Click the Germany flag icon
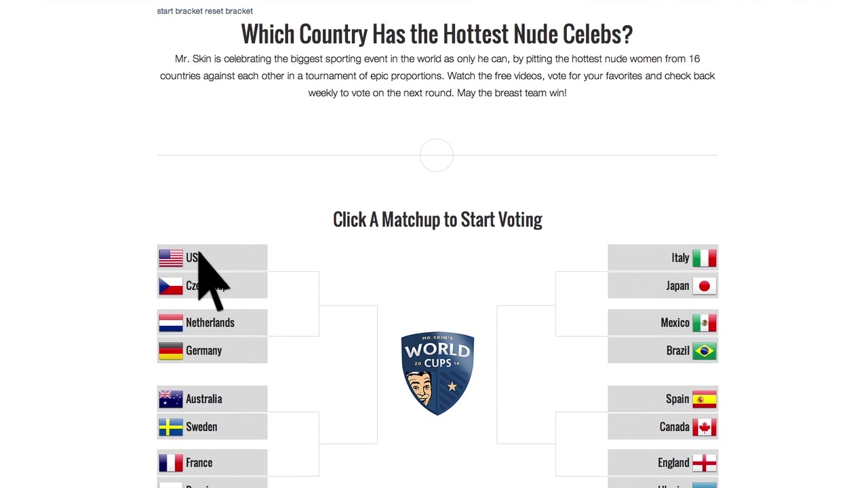868x488 pixels. tap(171, 350)
